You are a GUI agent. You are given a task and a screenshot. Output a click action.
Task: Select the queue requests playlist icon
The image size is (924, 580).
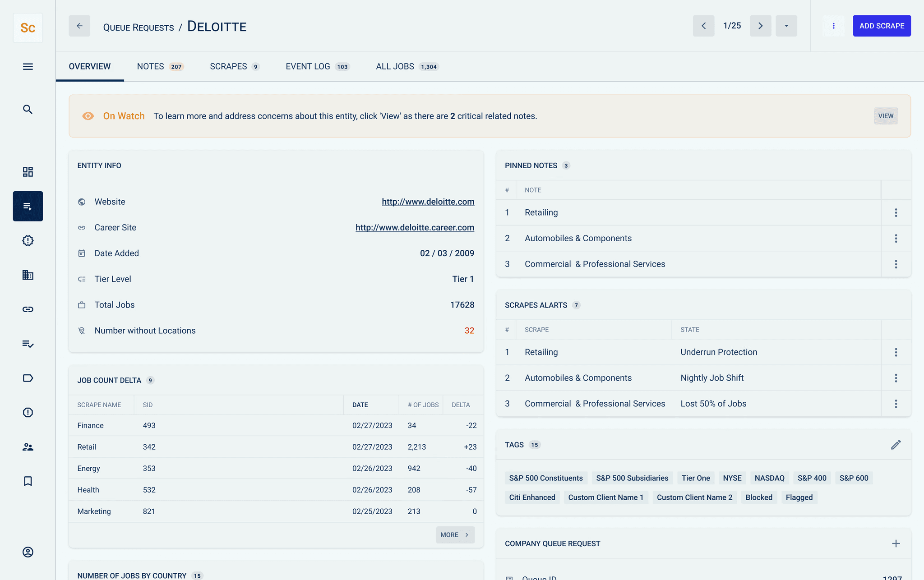(28, 206)
